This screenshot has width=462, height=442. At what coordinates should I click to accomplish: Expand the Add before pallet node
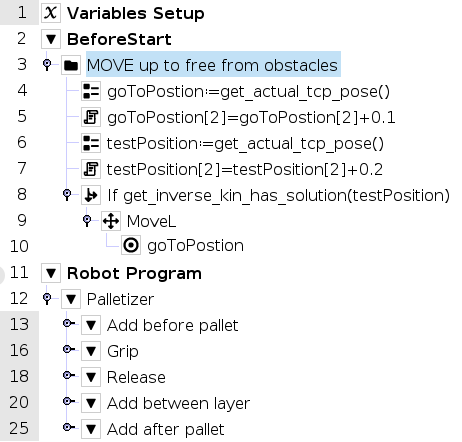pos(91,325)
